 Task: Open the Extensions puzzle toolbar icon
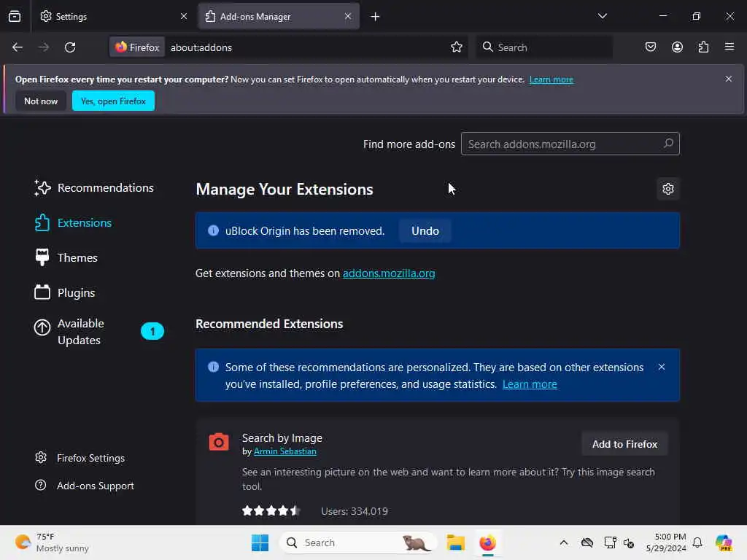[704, 47]
